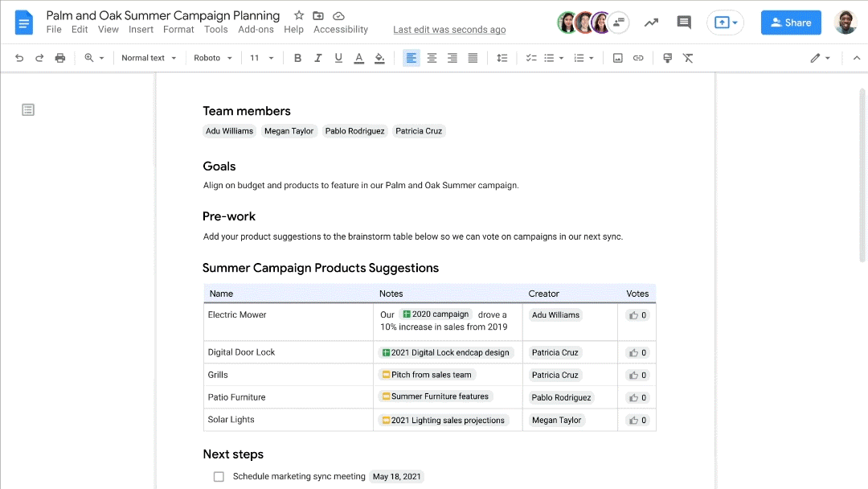Viewport: 868px width, 489px height.
Task: Apply bold formatting with B icon
Action: [x=298, y=58]
